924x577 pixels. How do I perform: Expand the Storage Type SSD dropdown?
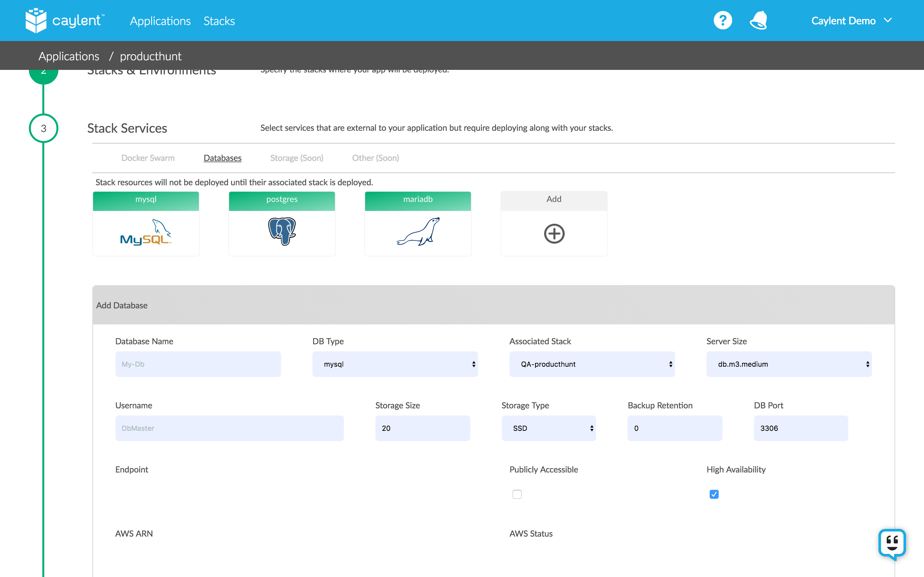(549, 428)
